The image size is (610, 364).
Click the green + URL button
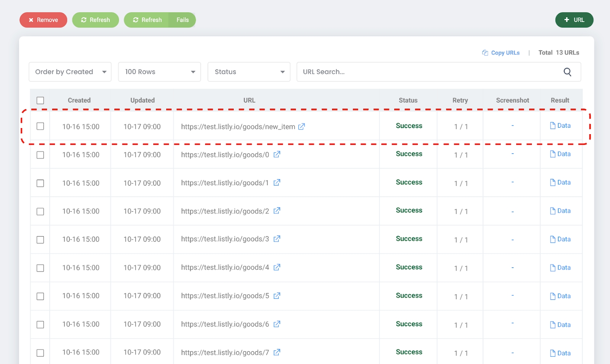[574, 20]
